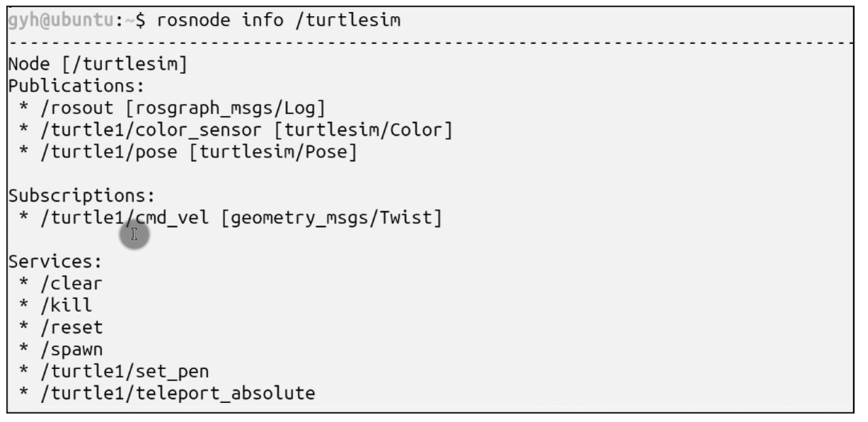Click the /rosout topic name
This screenshot has height=422, width=868.
pyautogui.click(x=71, y=108)
